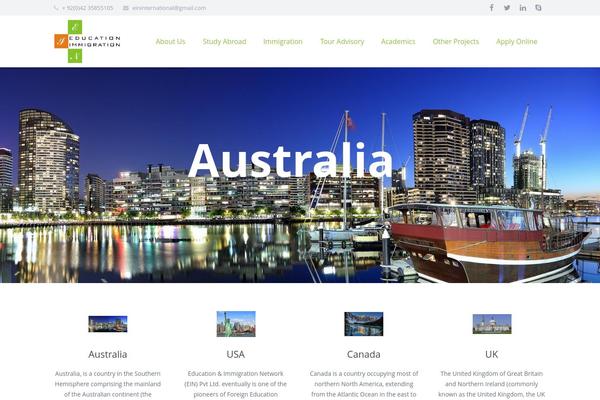Click text "Education & Immigration Network"
Image resolution: width=600 pixels, height=400 pixels.
[x=236, y=374]
